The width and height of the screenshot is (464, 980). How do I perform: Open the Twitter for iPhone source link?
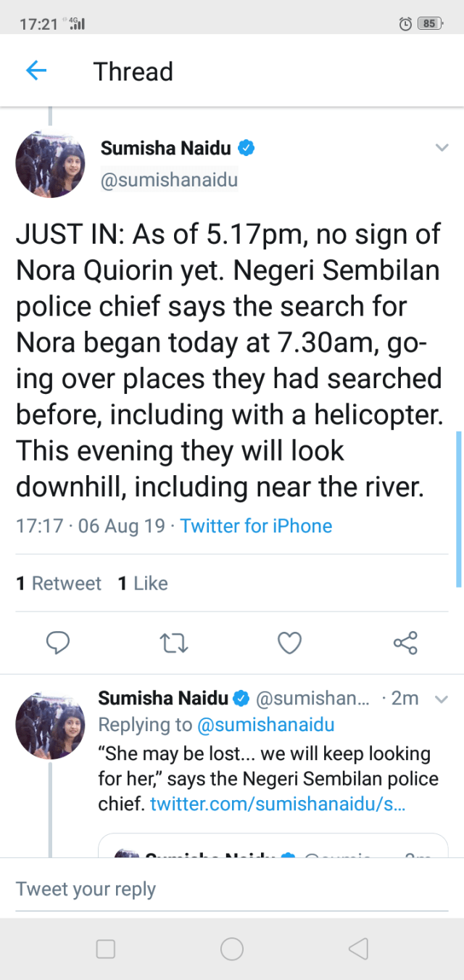point(256,526)
